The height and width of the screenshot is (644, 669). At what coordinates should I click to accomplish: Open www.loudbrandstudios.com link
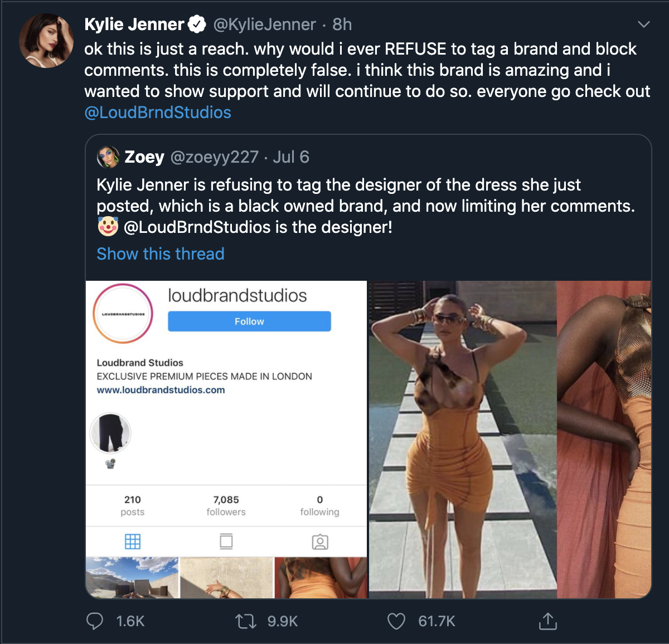click(x=161, y=390)
